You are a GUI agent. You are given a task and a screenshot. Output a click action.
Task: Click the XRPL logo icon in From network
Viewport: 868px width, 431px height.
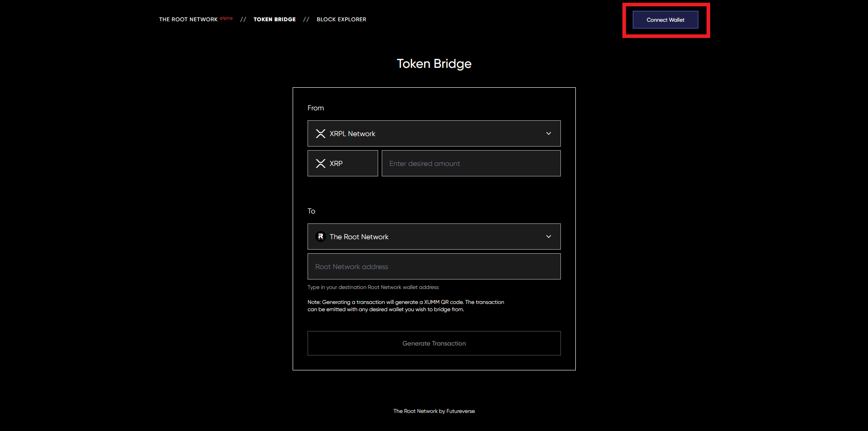tap(321, 133)
